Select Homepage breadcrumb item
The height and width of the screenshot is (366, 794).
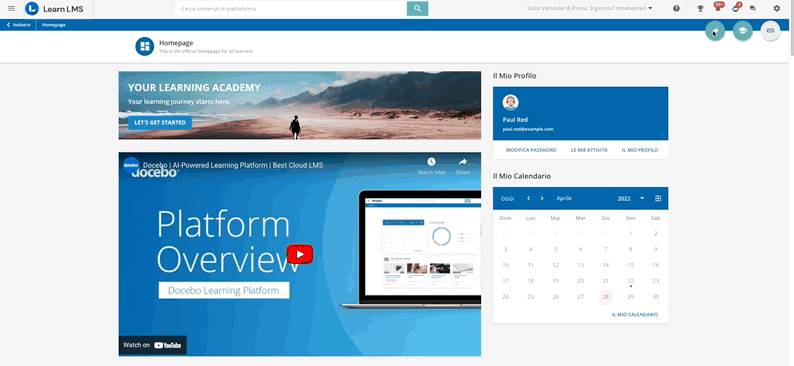[54, 25]
